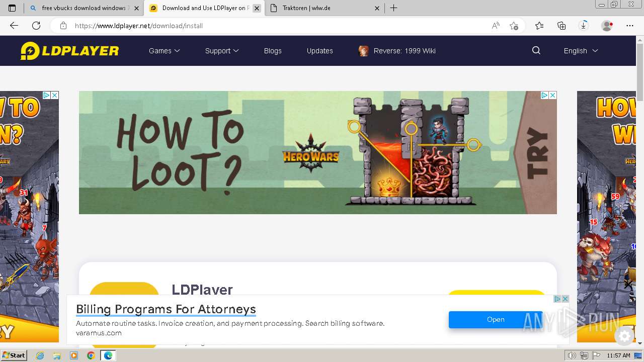
Task: Click the LDPlayer heading text
Action: coord(202,290)
